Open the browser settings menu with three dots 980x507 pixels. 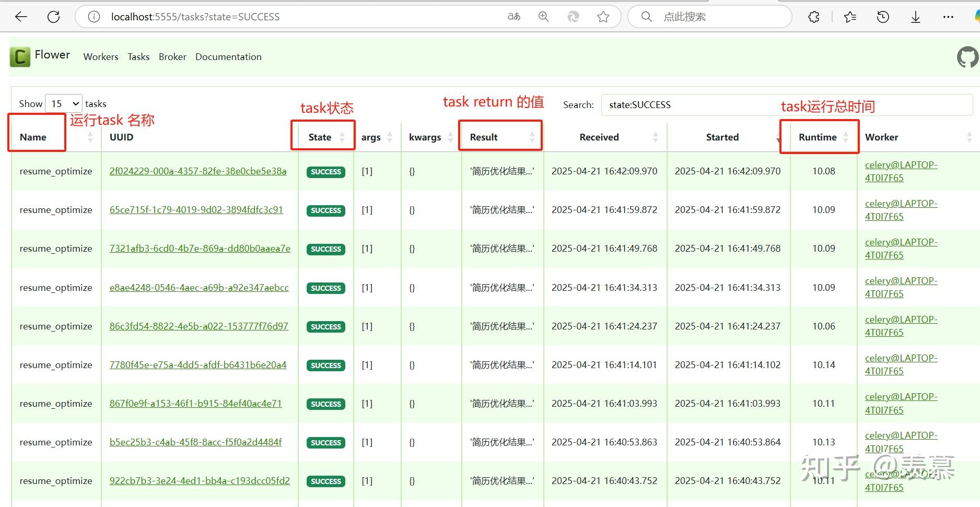(949, 16)
